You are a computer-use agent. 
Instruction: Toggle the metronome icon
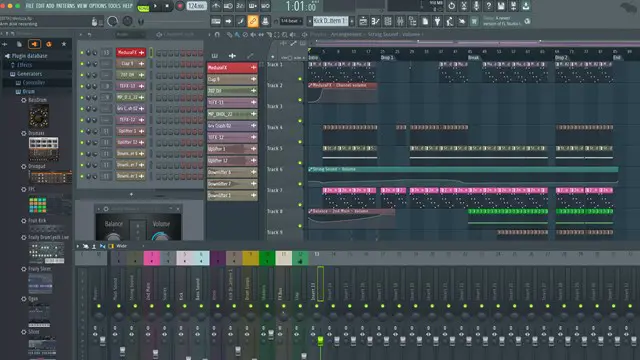(x=216, y=6)
